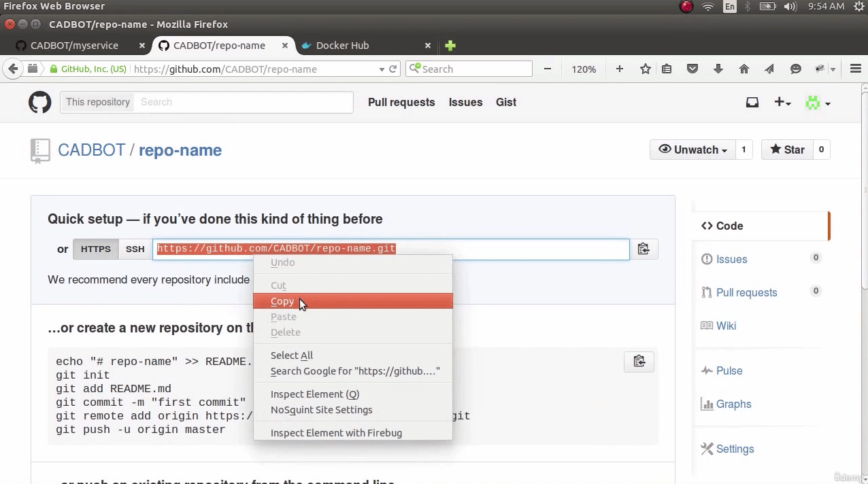Viewport: 868px width, 484px height.
Task: Open the chat bubble toolbar icon
Action: [x=795, y=69]
